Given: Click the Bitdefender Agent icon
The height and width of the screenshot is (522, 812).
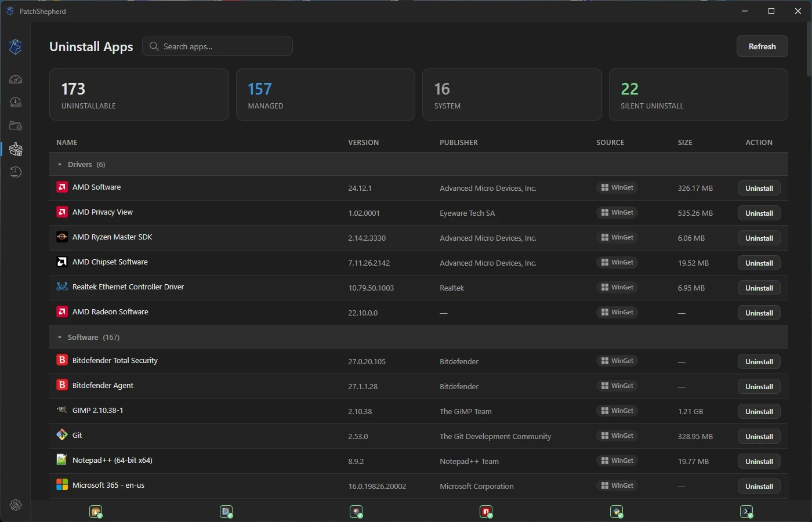Looking at the screenshot, I should click(x=62, y=385).
